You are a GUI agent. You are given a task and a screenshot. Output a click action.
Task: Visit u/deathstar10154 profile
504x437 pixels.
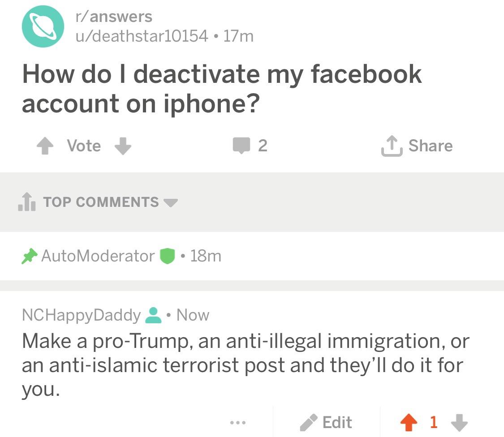pyautogui.click(x=141, y=36)
